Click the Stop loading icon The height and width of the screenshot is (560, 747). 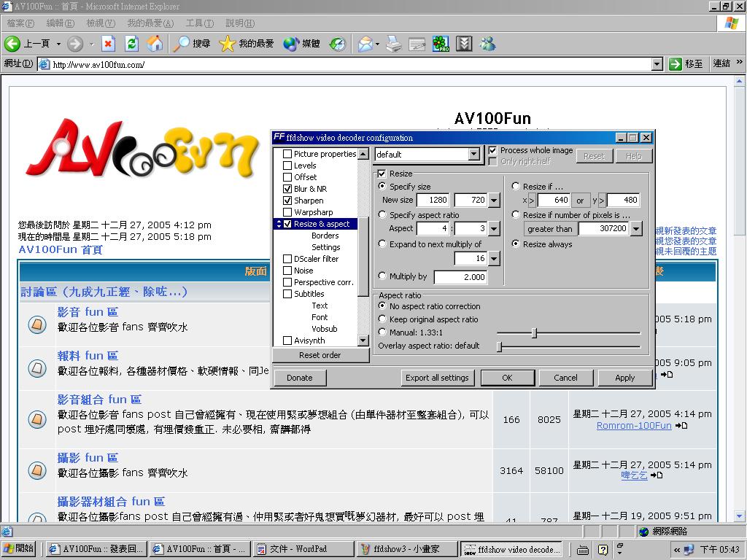coord(109,44)
